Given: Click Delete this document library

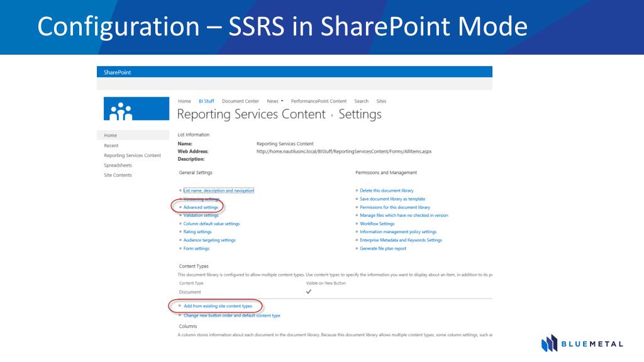Looking at the screenshot, I should [x=387, y=190].
